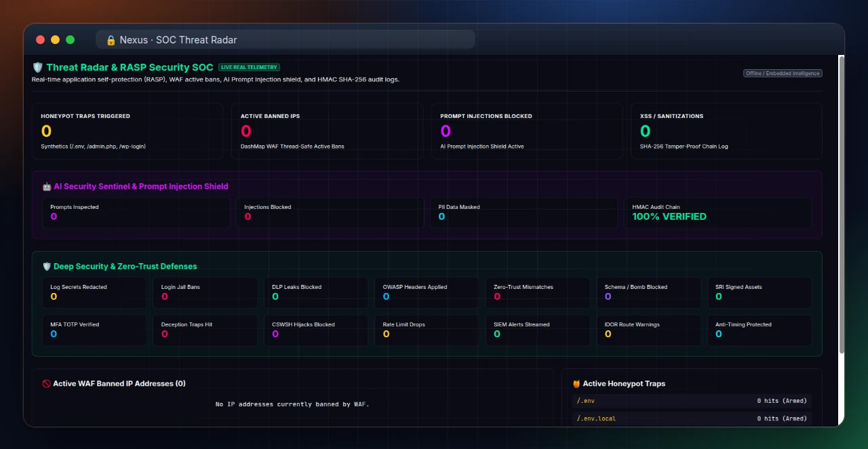Click the LIVE REAL TELEMETRY badge

point(249,67)
